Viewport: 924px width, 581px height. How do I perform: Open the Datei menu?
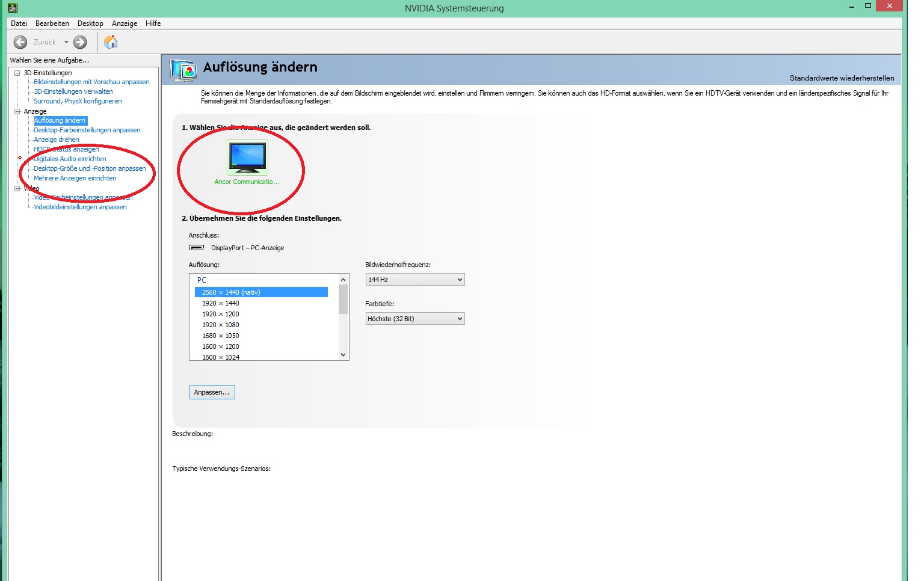click(19, 23)
